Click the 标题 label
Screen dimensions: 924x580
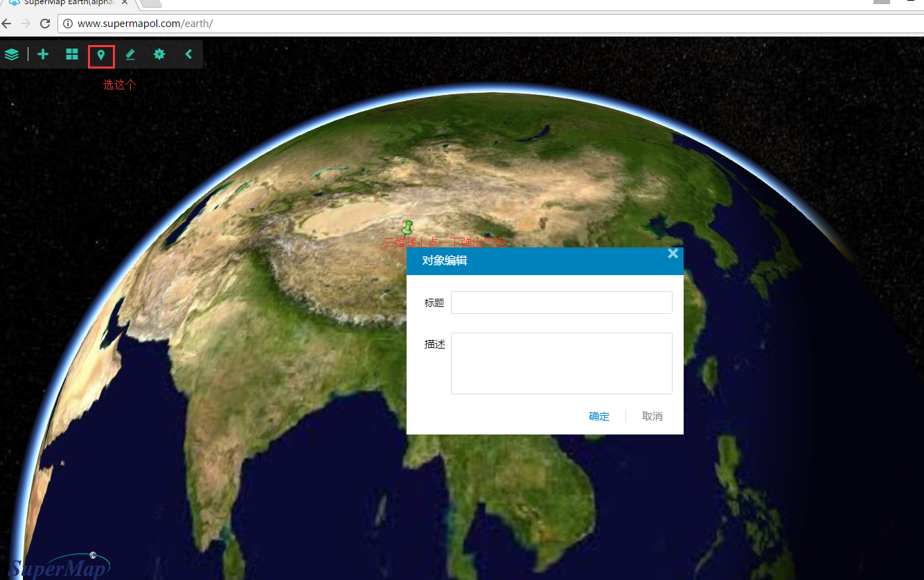pos(434,303)
